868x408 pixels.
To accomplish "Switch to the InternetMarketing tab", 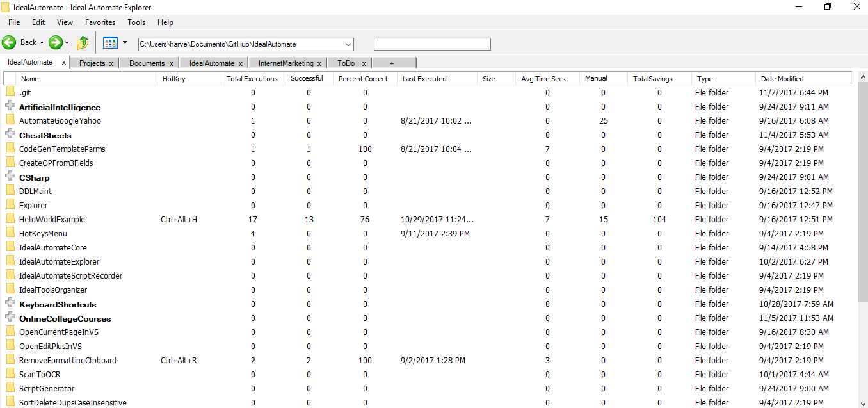I will coord(286,63).
